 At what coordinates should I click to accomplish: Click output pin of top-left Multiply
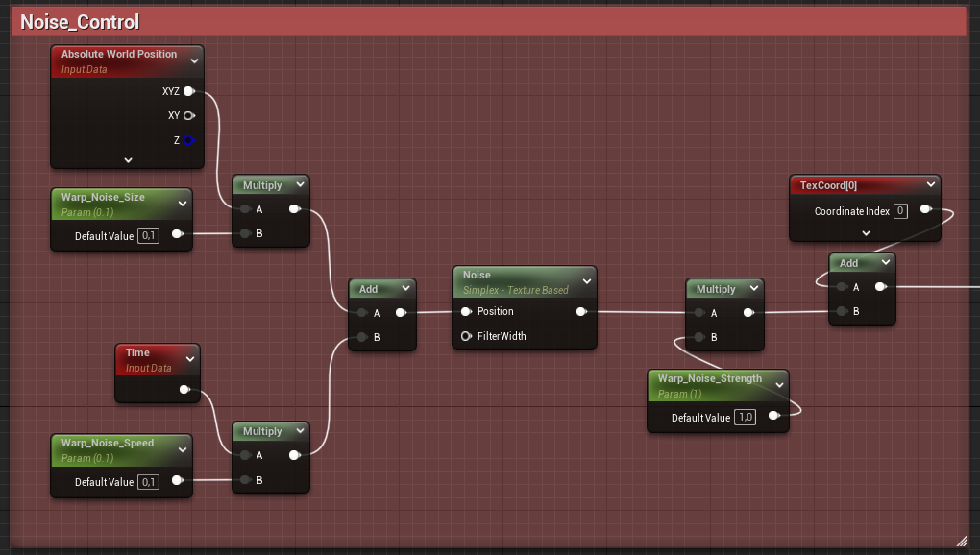pyautogui.click(x=294, y=209)
